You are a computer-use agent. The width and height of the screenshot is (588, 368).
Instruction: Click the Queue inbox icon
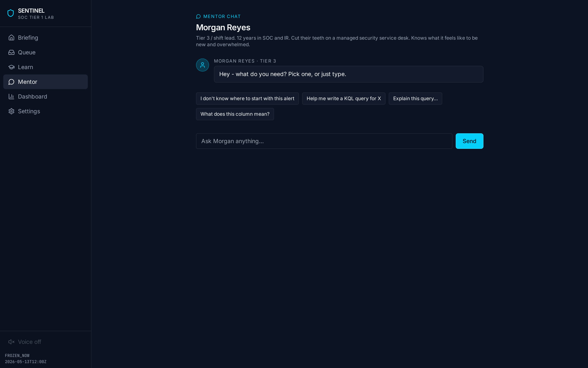pyautogui.click(x=11, y=52)
